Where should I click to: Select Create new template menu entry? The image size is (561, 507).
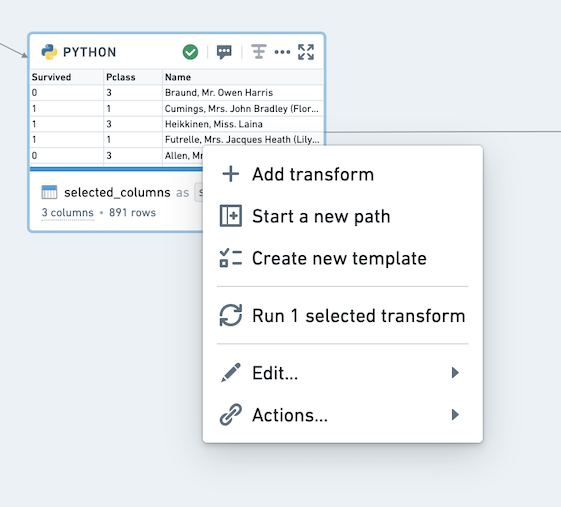tap(343, 258)
